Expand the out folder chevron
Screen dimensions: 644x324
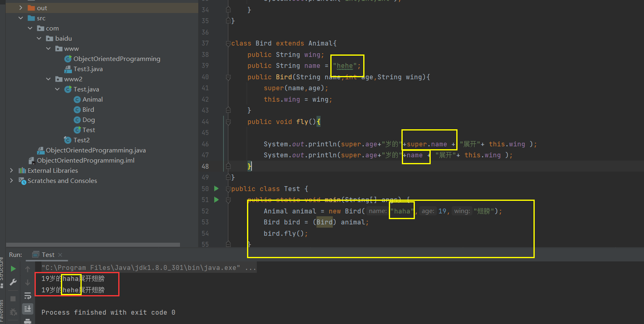[21, 8]
